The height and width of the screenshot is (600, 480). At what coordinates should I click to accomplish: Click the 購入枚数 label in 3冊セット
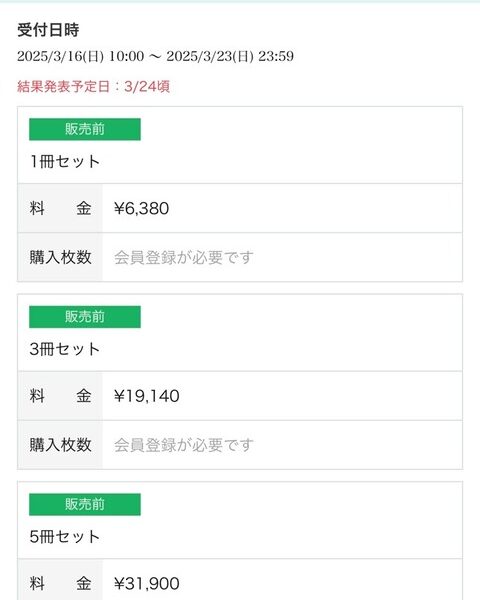(60, 445)
